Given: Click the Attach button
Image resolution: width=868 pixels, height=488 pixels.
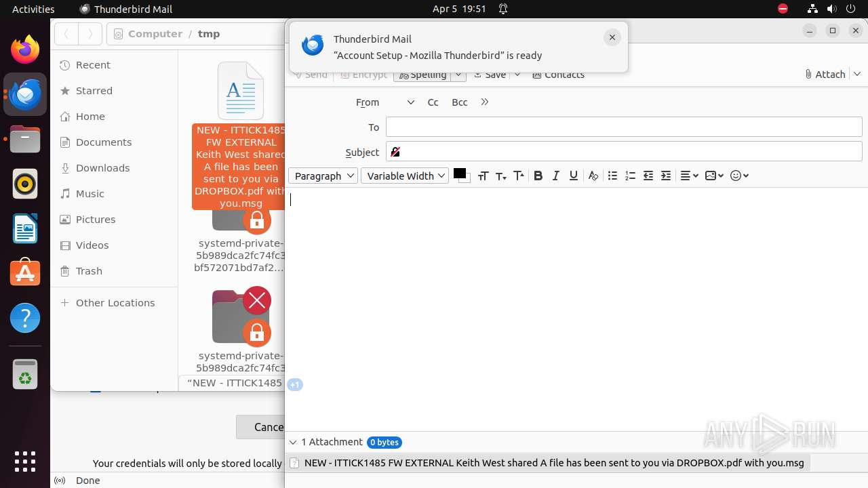Looking at the screenshot, I should [x=825, y=74].
